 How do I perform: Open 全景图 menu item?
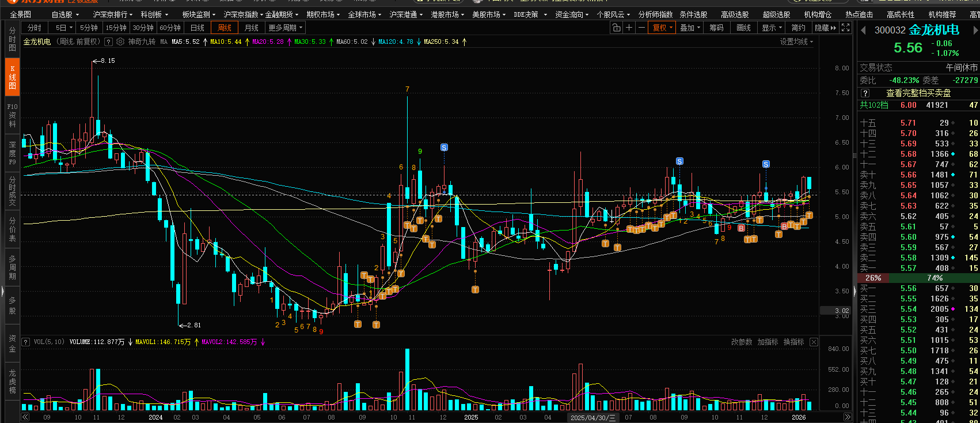click(21, 14)
